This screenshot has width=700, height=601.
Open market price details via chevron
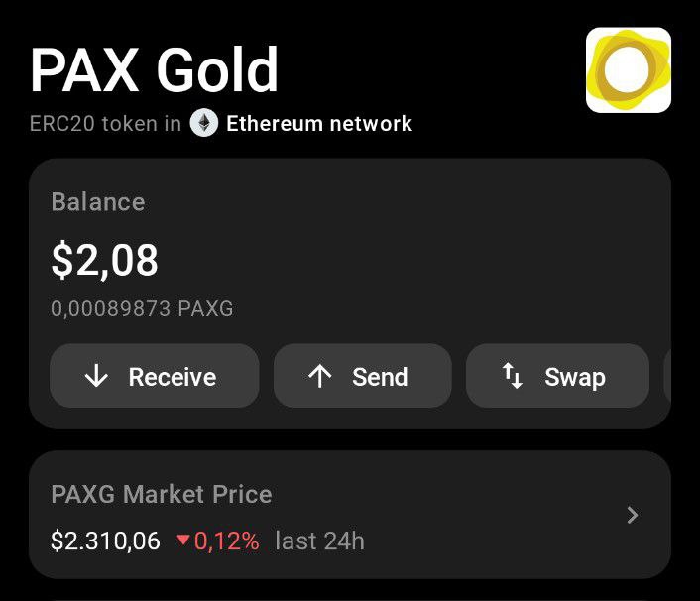coord(634,515)
